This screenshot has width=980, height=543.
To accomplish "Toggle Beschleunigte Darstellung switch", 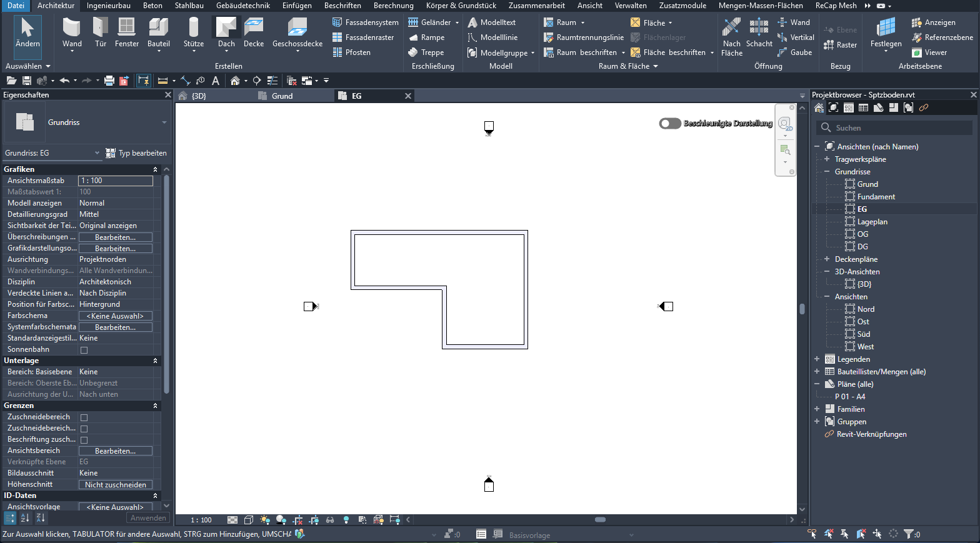I will [670, 124].
